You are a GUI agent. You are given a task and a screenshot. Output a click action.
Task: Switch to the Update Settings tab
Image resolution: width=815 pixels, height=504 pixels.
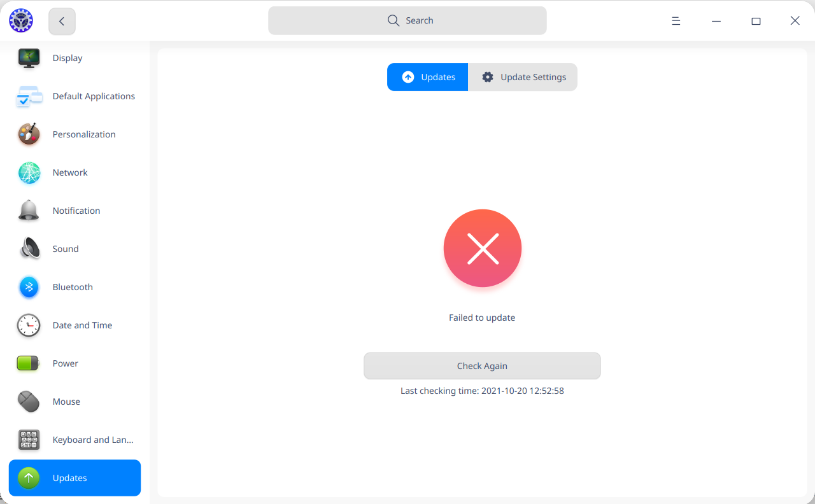(x=523, y=77)
